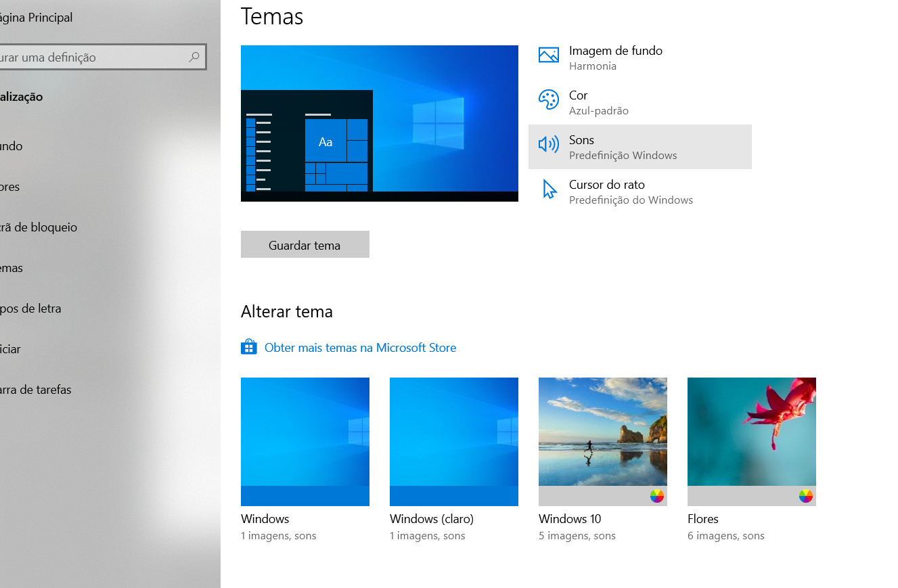Click the color wheel badge on Windows 10 theme
The height and width of the screenshot is (588, 898).
(x=656, y=495)
